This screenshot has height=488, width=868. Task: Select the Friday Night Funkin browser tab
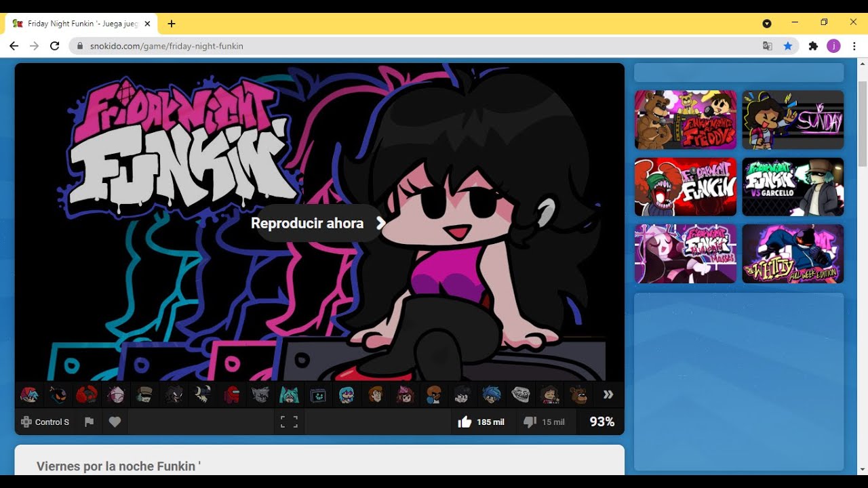81,23
